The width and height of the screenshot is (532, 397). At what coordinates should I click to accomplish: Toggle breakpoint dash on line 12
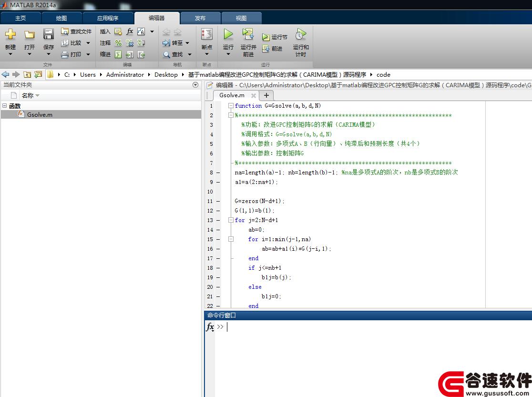[218, 211]
